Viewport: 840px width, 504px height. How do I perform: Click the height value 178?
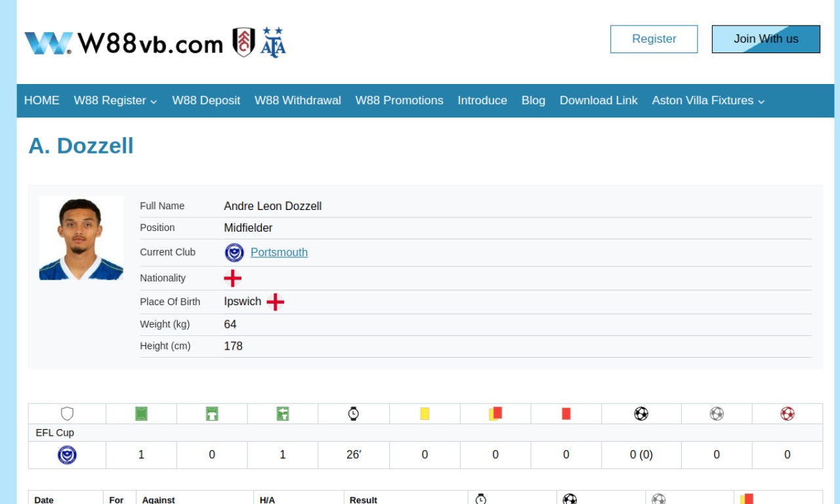point(233,346)
